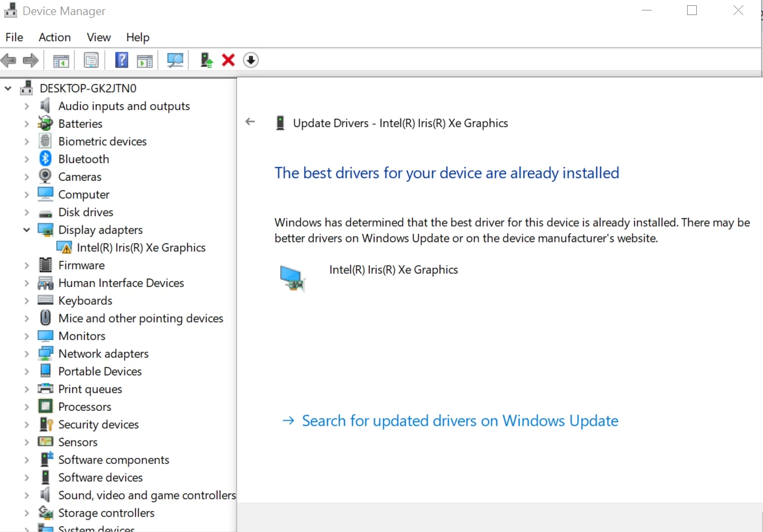Open the Help menu
Image resolution: width=763 pixels, height=532 pixels.
[138, 37]
